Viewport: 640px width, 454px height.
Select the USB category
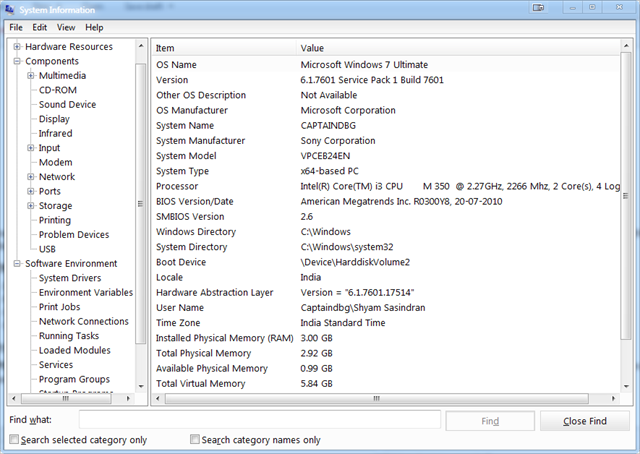47,249
